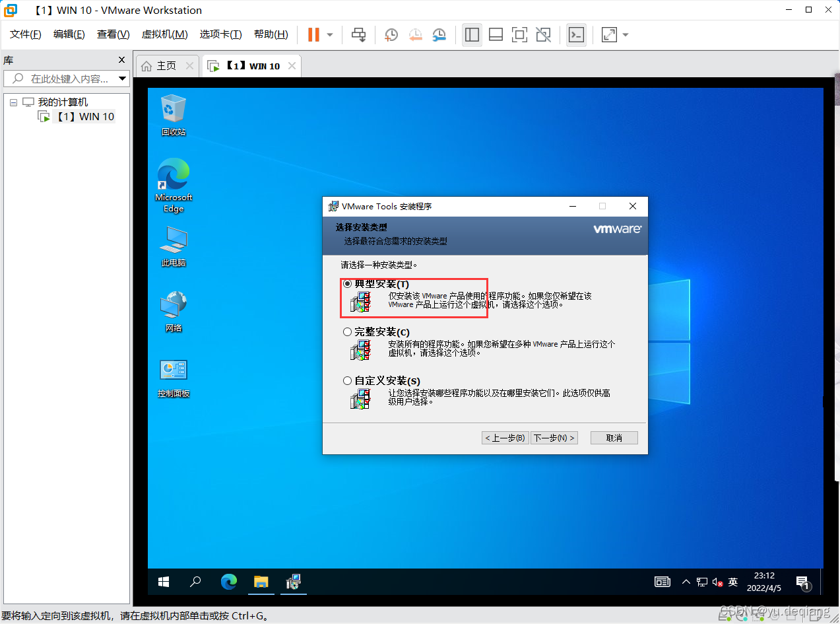Click the 英 input method indicator
The width and height of the screenshot is (840, 624).
[x=732, y=582]
